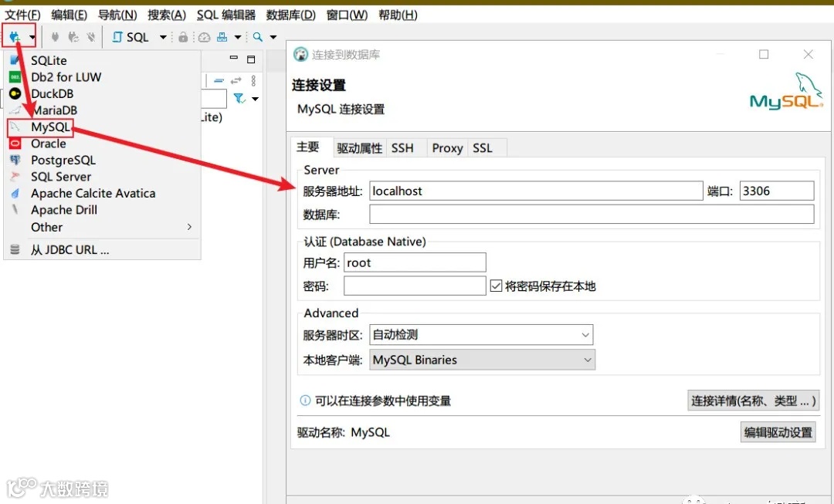
Task: Open the 数据库(D) menu
Action: (291, 15)
